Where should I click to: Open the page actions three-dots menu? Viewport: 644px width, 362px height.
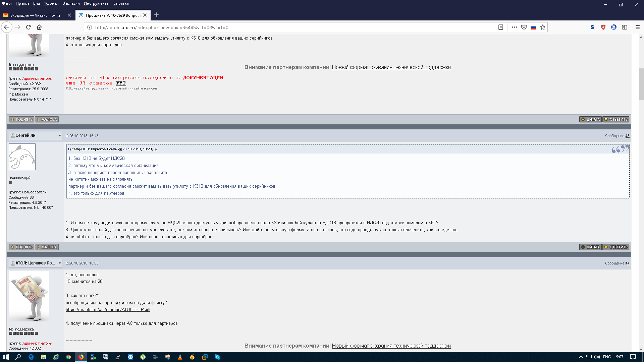pyautogui.click(x=514, y=27)
